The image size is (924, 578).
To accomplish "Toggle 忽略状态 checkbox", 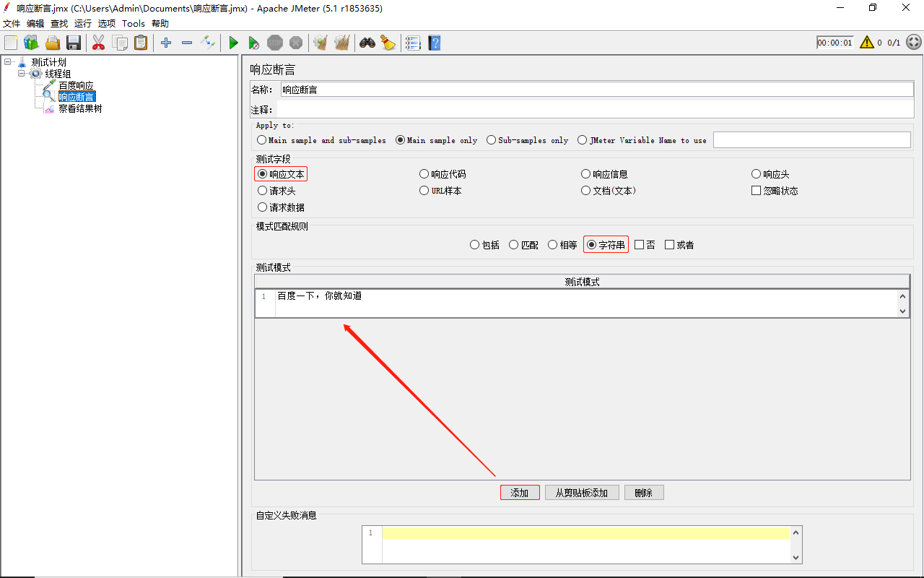I will [775, 191].
